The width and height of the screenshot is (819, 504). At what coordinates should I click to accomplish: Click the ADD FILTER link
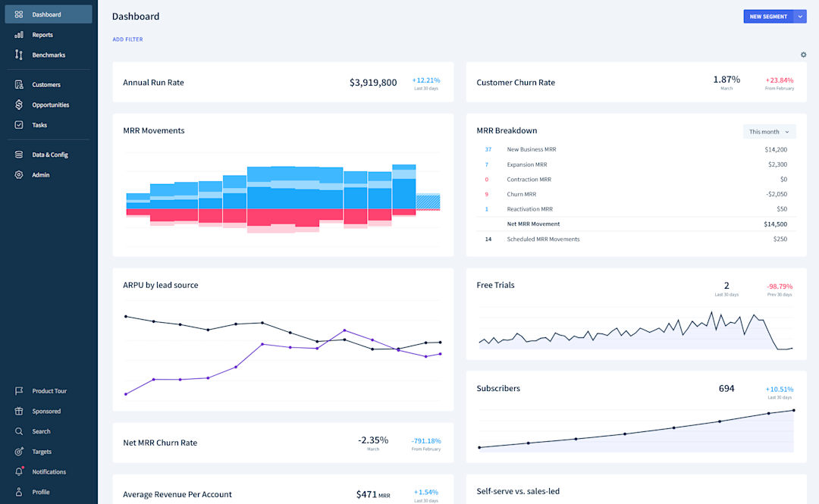point(127,39)
